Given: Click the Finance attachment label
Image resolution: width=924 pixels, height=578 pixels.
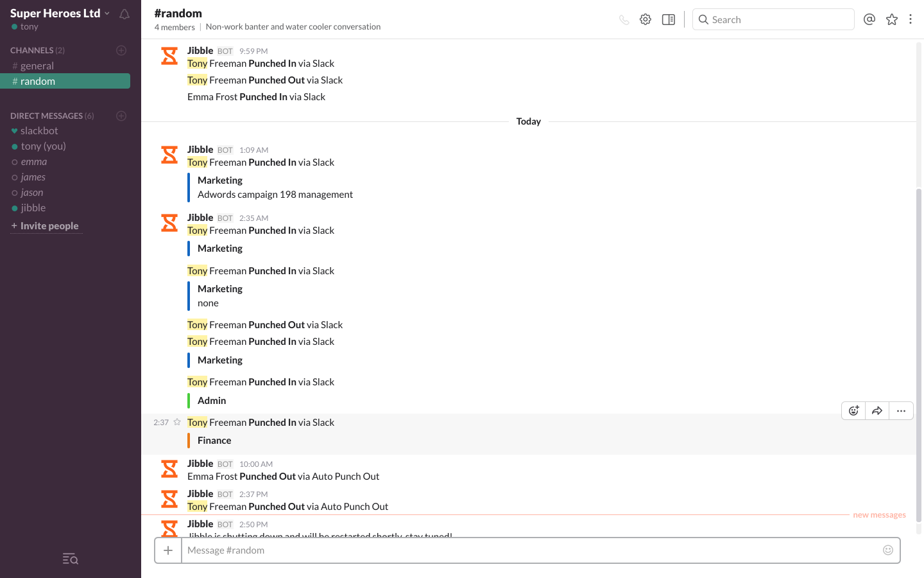Looking at the screenshot, I should [214, 441].
